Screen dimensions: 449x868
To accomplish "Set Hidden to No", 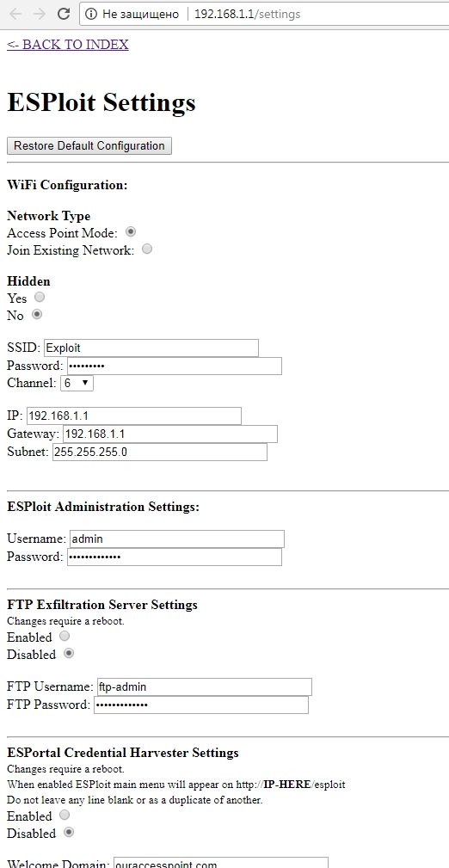I will coord(36,315).
